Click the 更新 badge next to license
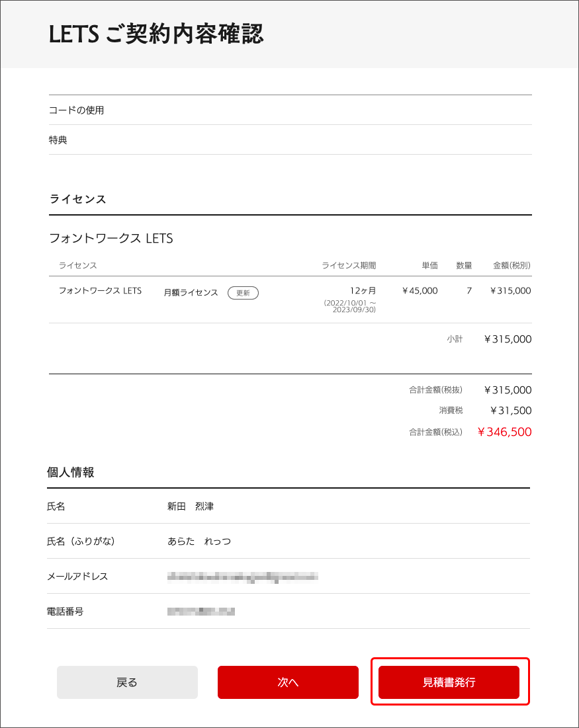579x728 pixels. [x=243, y=292]
